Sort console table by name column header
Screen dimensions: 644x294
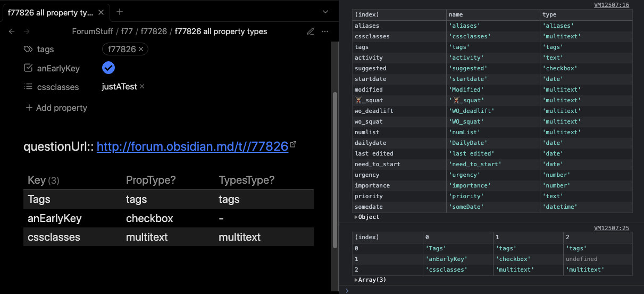(493, 15)
